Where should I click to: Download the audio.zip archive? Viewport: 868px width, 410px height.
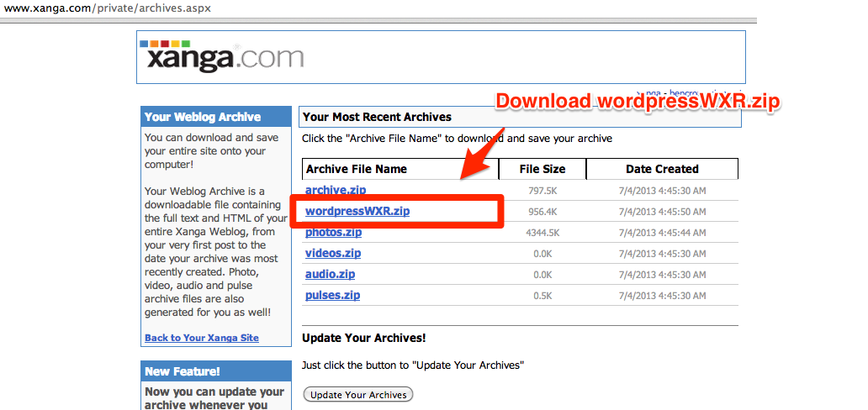click(330, 274)
